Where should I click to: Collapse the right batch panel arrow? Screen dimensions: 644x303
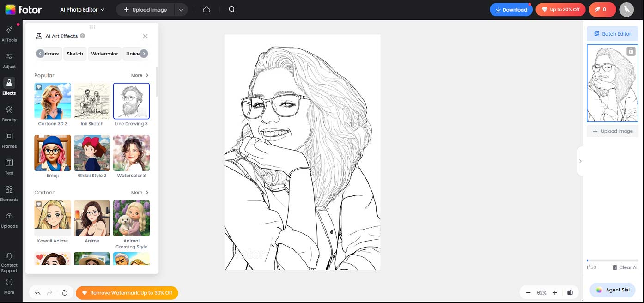580,161
